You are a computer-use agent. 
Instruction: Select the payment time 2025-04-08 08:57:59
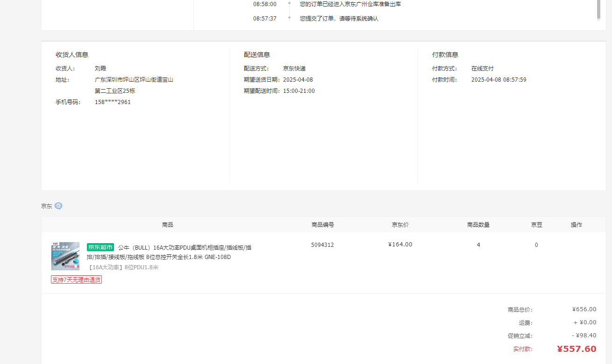pyautogui.click(x=499, y=79)
